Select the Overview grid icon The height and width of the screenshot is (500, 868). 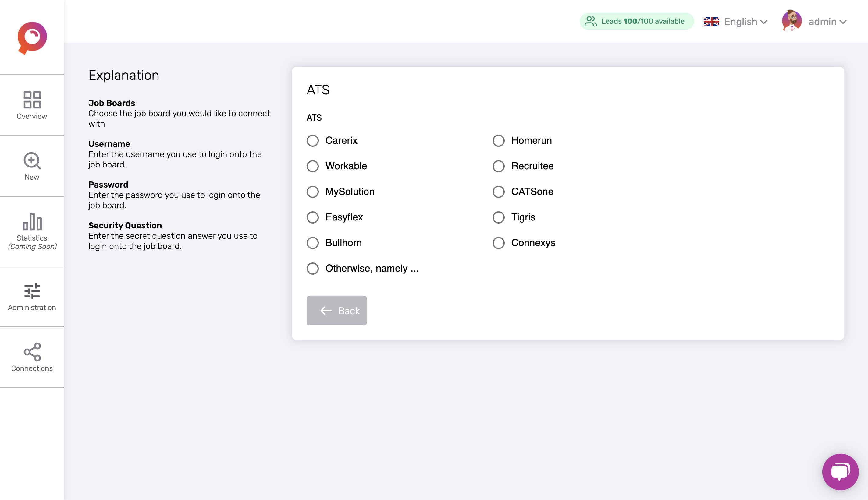coord(32,100)
